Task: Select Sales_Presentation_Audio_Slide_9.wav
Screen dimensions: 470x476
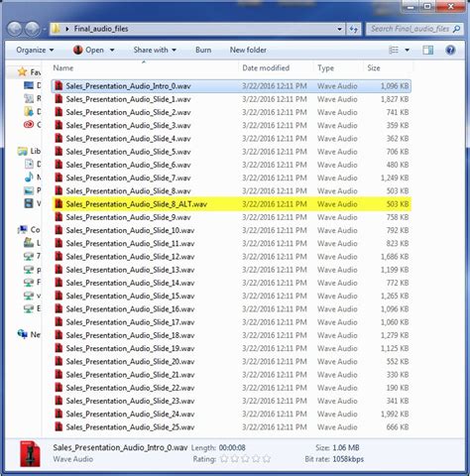Action: [231, 217]
